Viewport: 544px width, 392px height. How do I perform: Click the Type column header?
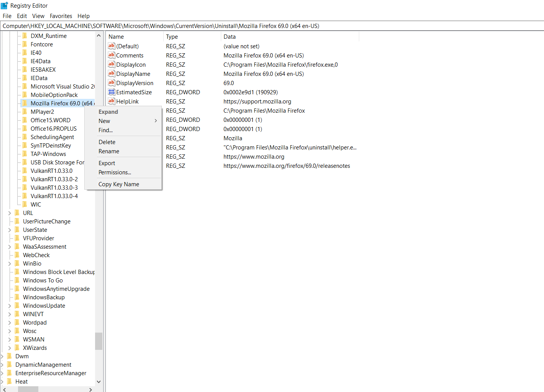coord(192,36)
